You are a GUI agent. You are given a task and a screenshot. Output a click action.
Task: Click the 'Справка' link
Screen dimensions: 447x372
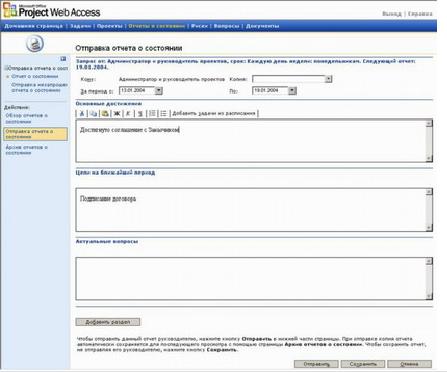pyautogui.click(x=420, y=14)
